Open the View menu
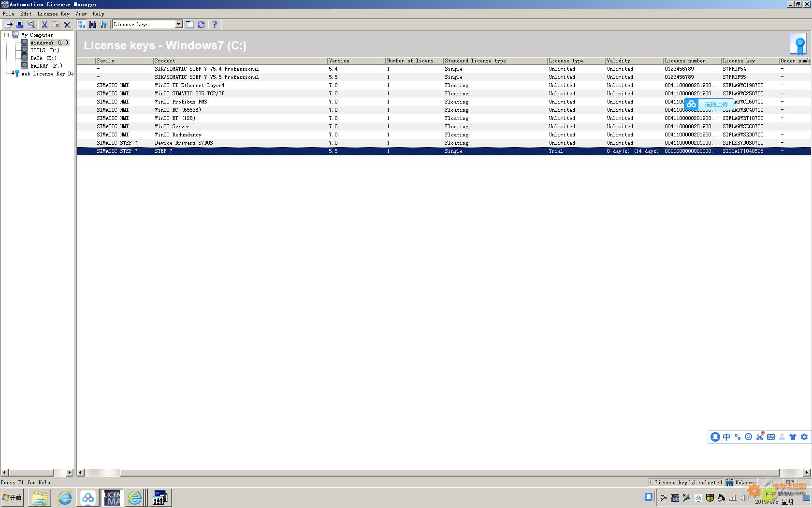Viewport: 812px width, 508px height. (x=81, y=14)
